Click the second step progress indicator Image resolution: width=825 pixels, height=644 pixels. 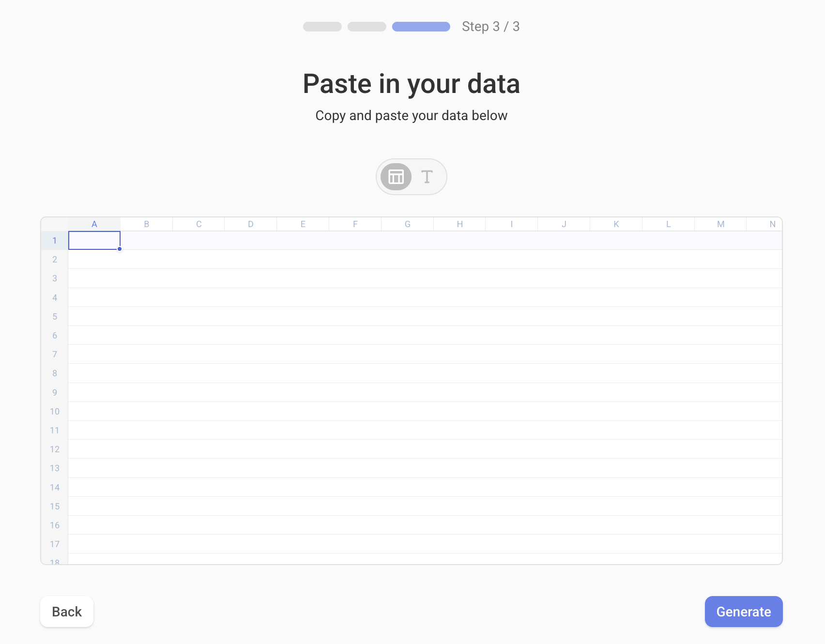click(x=366, y=27)
